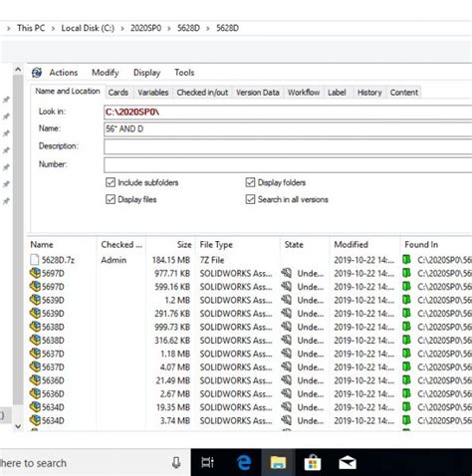472x476 pixels.
Task: Click the sidebar scroll up arrow
Action: (18, 70)
